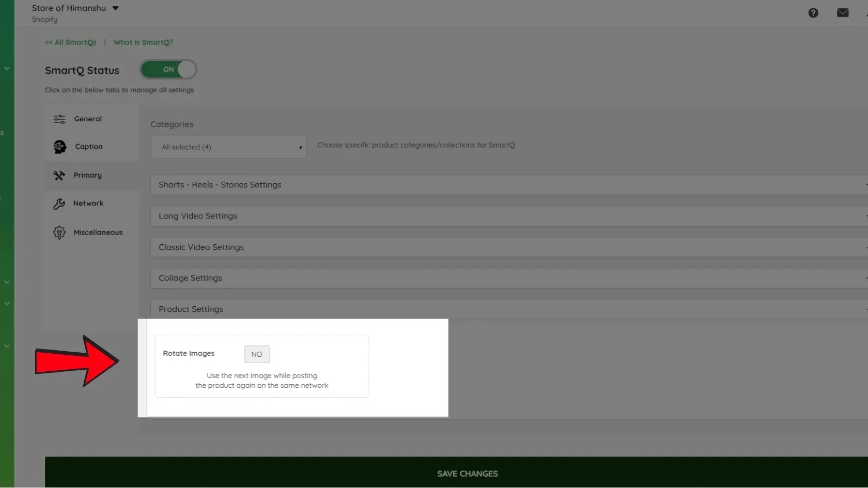Image resolution: width=868 pixels, height=488 pixels.
Task: Expand Shorts - Reels - Stories Settings
Action: [x=509, y=185]
